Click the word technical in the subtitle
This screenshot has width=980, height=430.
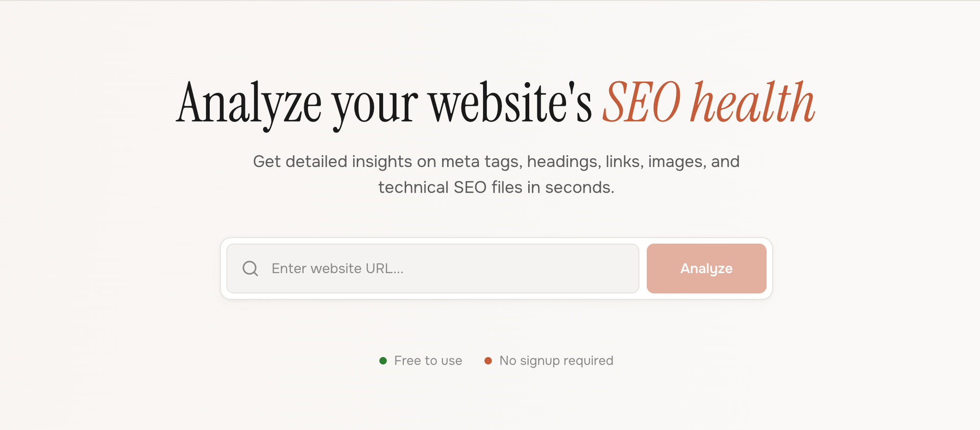(x=413, y=188)
